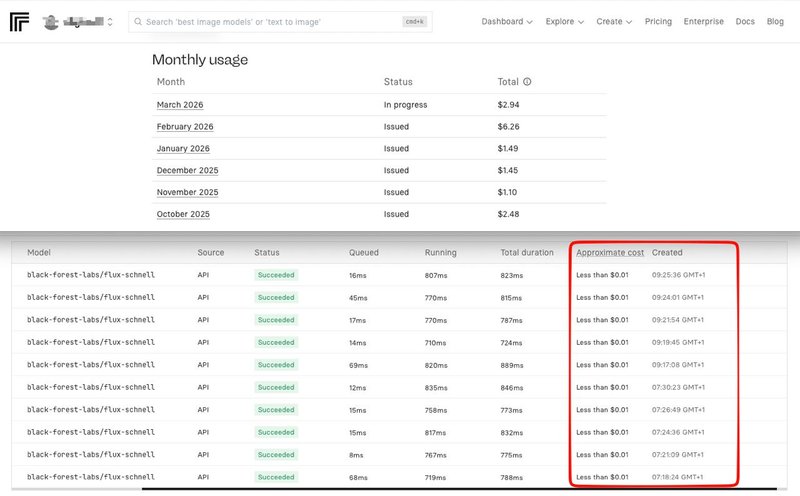
Task: Click the $6.26 total for February
Action: pos(508,127)
